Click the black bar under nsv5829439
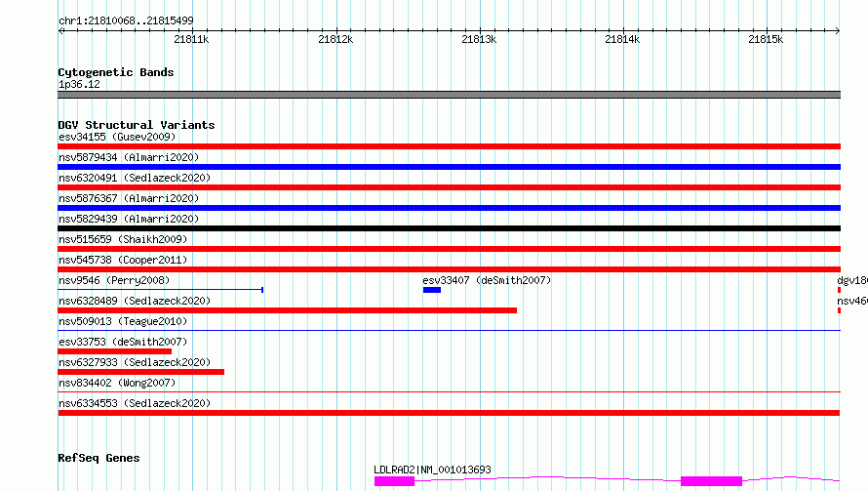The image size is (868, 491). [449, 228]
